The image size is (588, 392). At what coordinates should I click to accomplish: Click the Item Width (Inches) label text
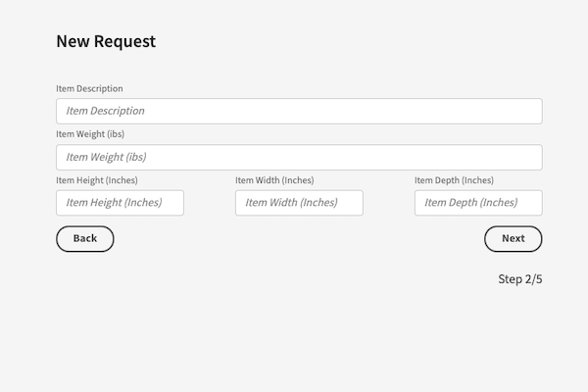point(274,180)
